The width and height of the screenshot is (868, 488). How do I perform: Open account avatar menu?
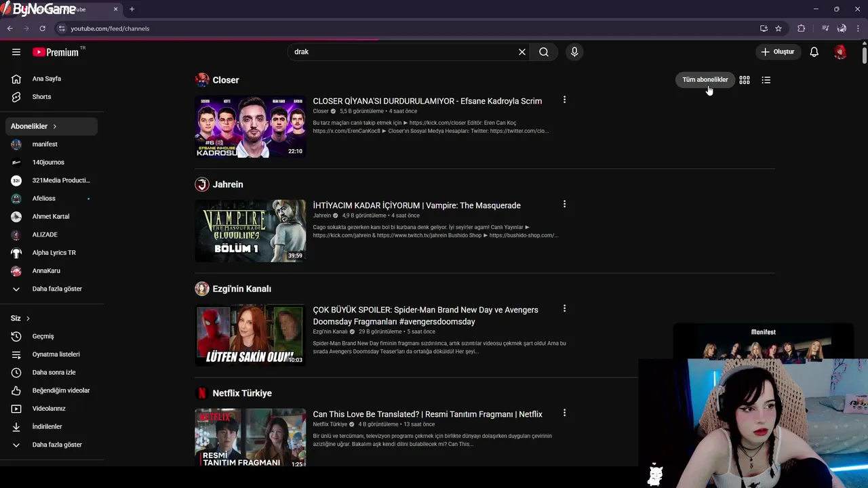840,52
